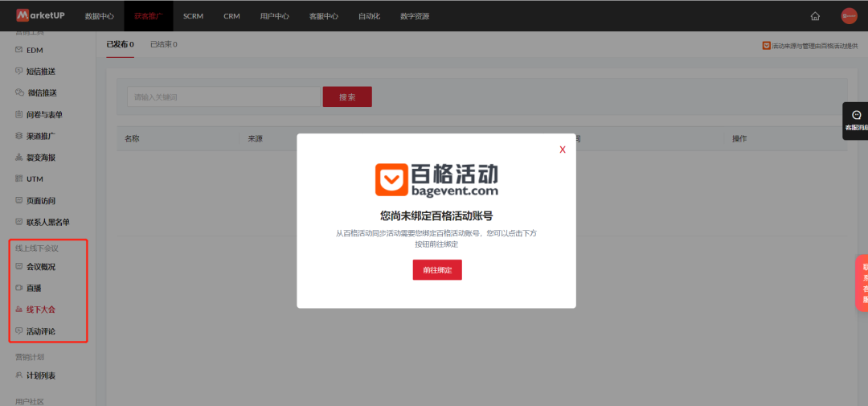Open SCRM in top navigation
Screen dimensions: 868x406
coord(193,16)
